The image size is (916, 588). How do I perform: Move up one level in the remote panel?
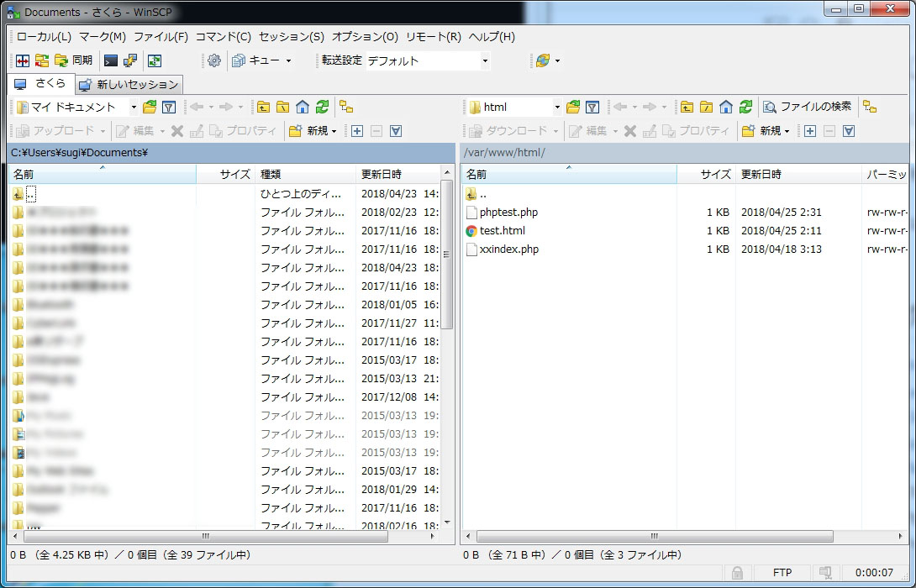click(x=687, y=107)
